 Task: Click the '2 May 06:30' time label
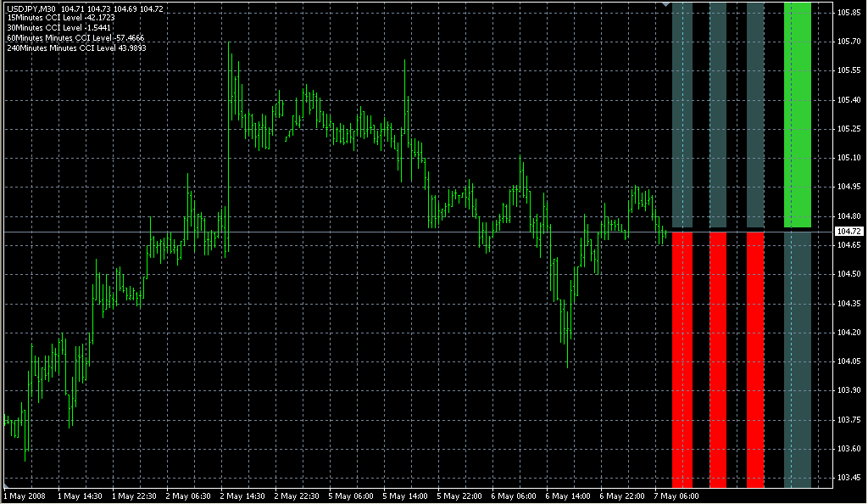coord(188,496)
